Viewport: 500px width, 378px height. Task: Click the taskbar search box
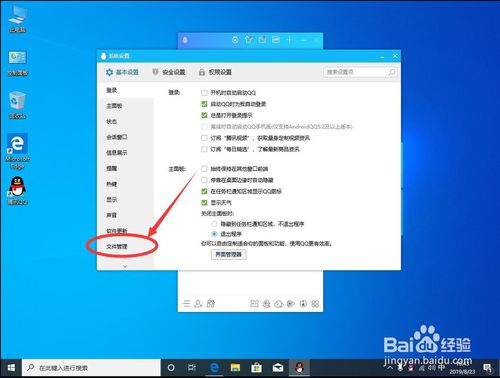[91, 368]
